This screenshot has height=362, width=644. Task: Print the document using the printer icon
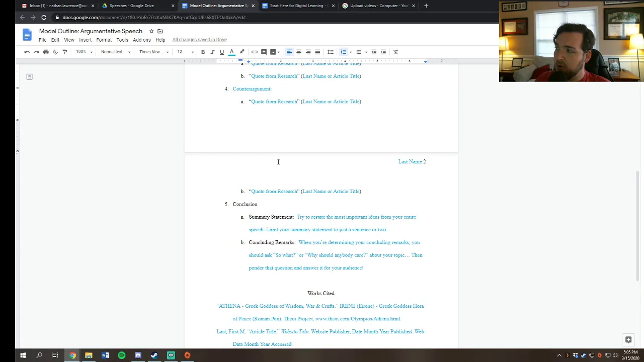[46, 52]
